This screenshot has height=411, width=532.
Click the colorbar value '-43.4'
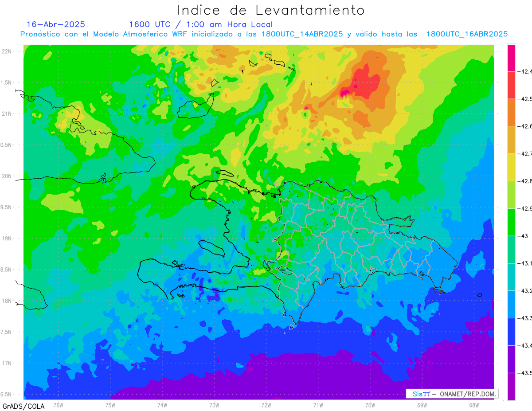tap(525, 346)
